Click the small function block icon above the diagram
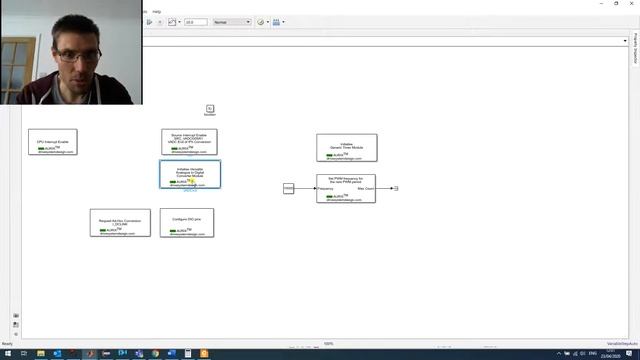This screenshot has height=360, width=640. coord(210,109)
